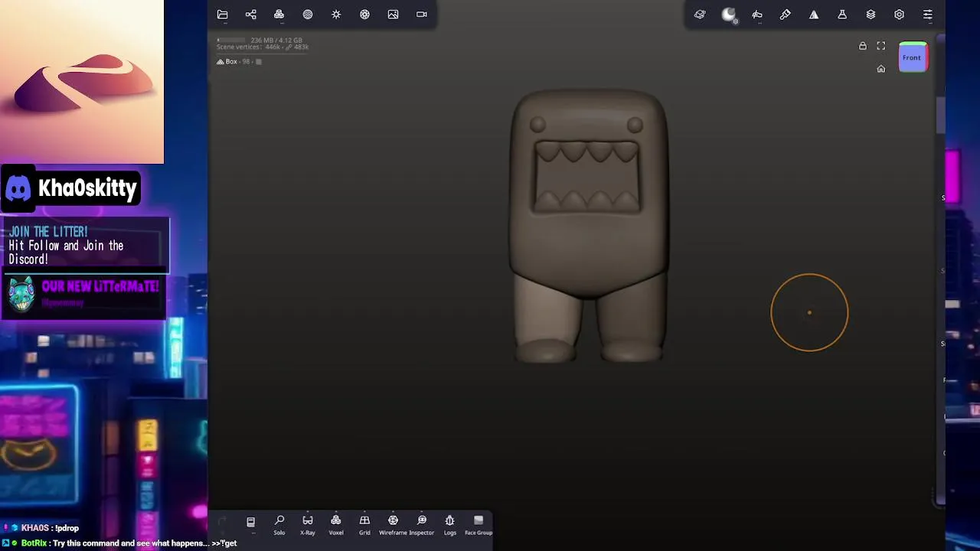This screenshot has height=551, width=980.
Task: Open the Post Process aperture menu
Action: pos(364,15)
